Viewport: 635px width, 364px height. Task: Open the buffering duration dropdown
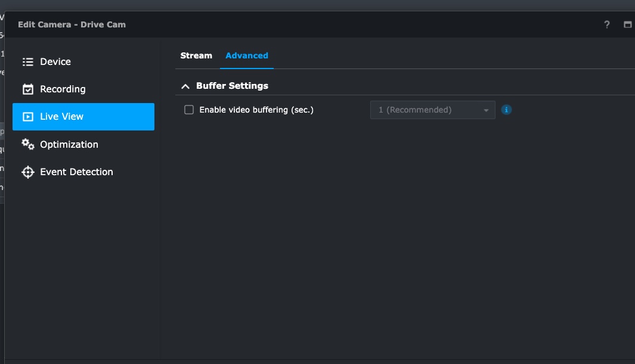(432, 110)
